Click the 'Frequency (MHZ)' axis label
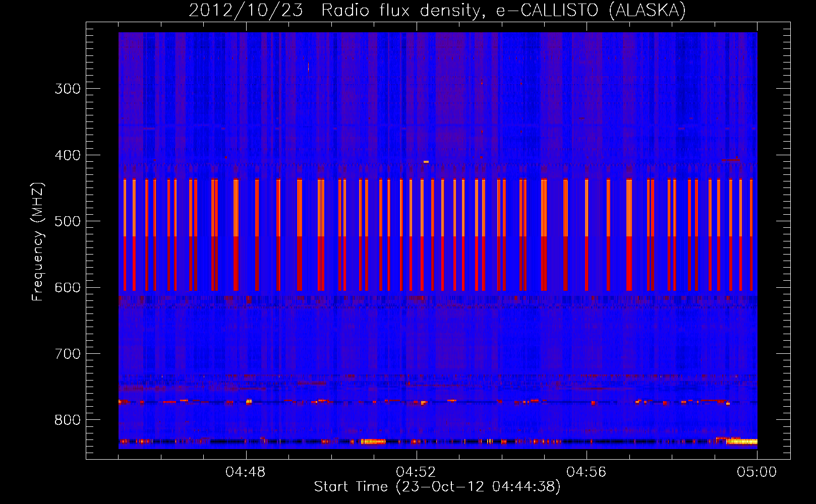Viewport: 816px width, 504px height. [38, 242]
